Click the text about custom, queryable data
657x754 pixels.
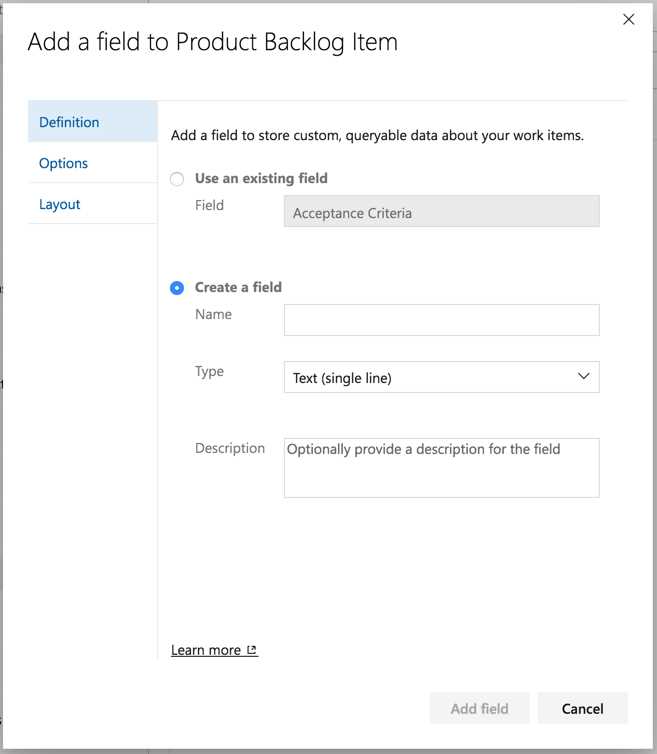tap(377, 136)
